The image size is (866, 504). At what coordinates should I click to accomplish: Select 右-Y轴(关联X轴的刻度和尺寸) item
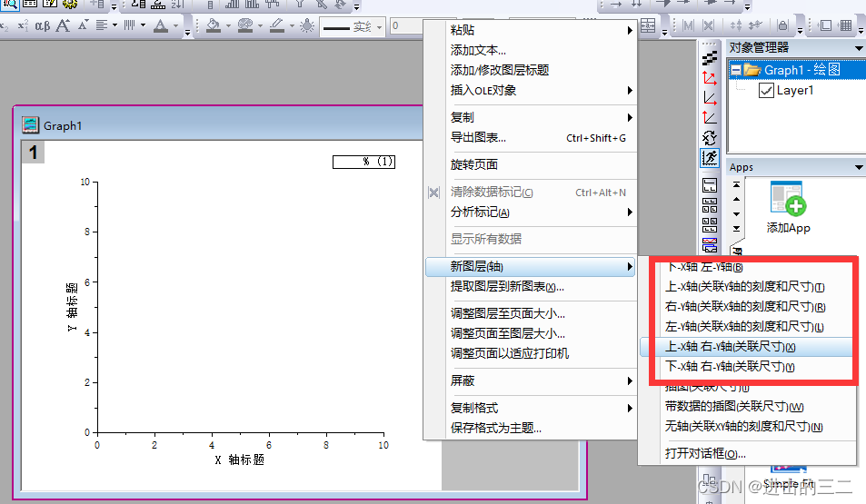click(x=747, y=306)
